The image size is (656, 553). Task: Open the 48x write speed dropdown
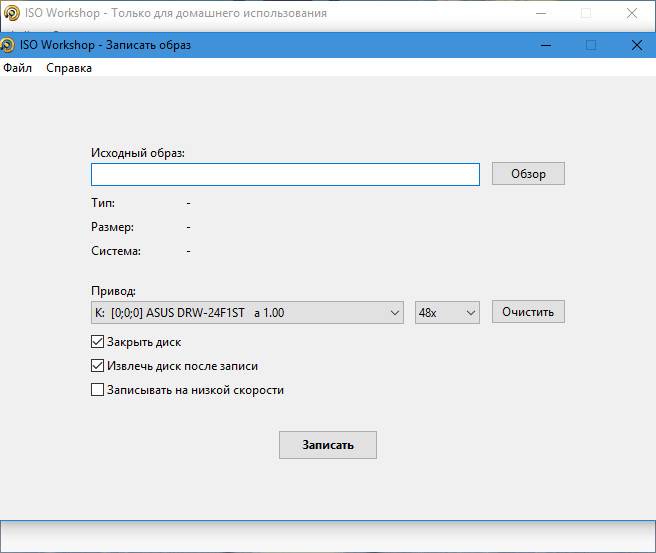[447, 312]
